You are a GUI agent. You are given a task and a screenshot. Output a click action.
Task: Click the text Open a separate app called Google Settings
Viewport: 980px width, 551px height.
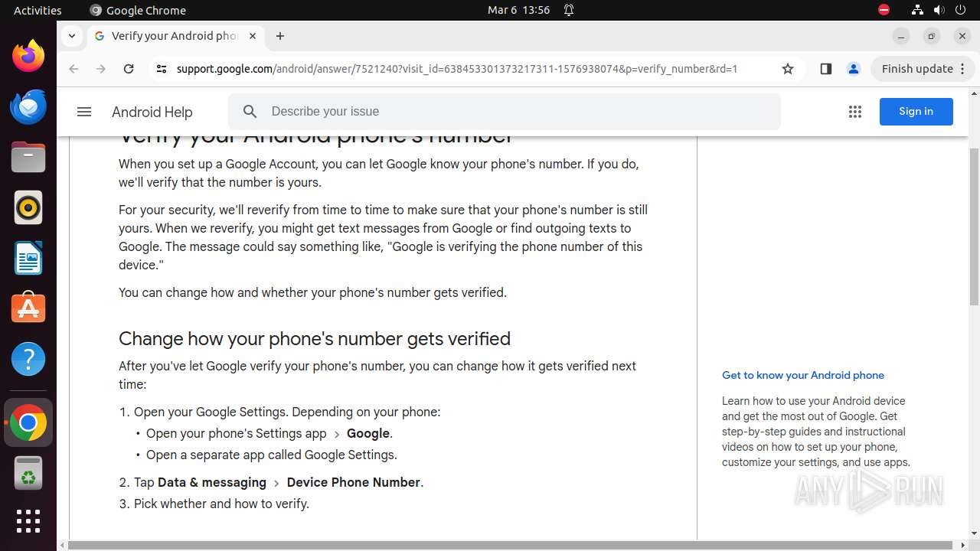[x=272, y=455]
